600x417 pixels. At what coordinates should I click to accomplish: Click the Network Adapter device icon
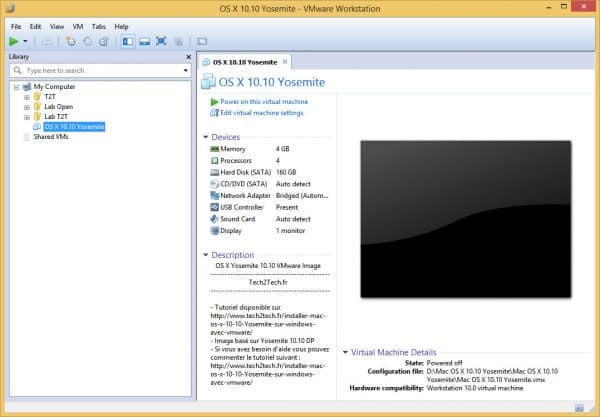coord(215,196)
